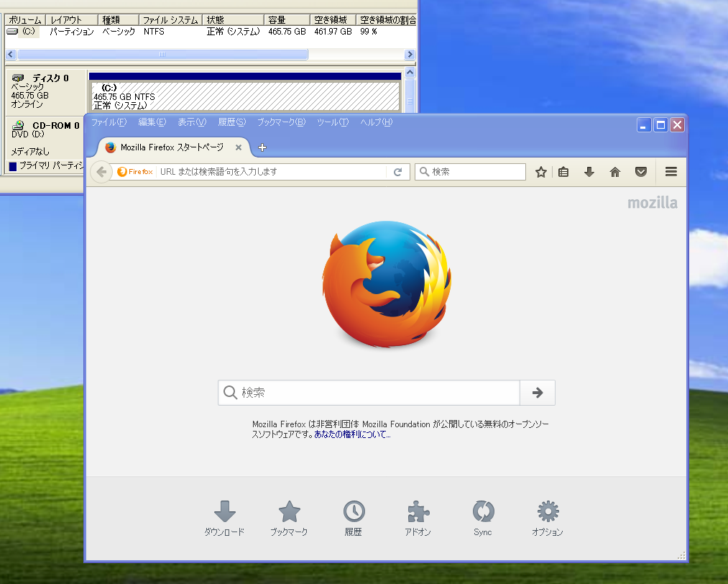
Task: Submit search with the arrow button
Action: (537, 393)
